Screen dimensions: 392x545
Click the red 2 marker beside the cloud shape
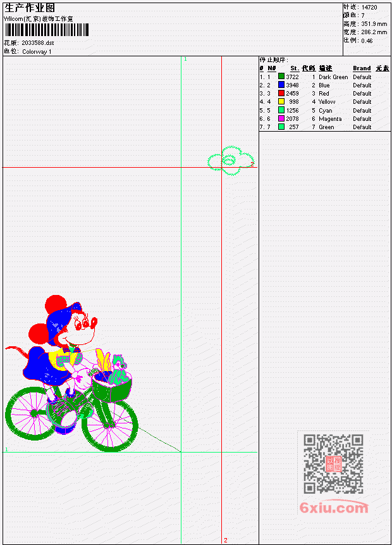252,164
